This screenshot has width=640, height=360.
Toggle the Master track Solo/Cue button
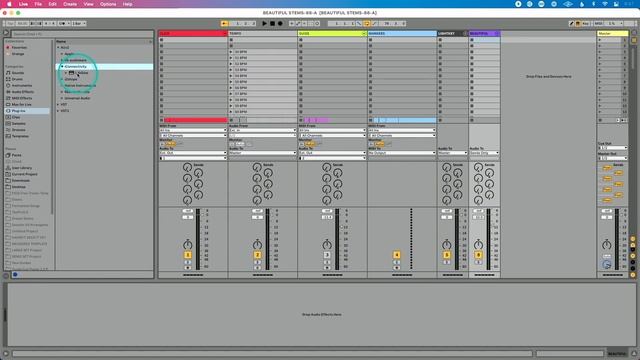click(607, 256)
